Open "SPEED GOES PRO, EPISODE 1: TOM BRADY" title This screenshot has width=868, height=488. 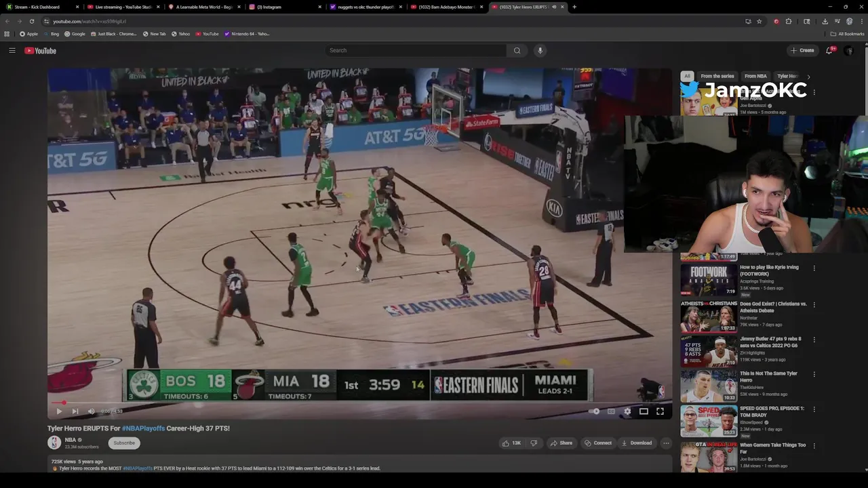(772, 411)
